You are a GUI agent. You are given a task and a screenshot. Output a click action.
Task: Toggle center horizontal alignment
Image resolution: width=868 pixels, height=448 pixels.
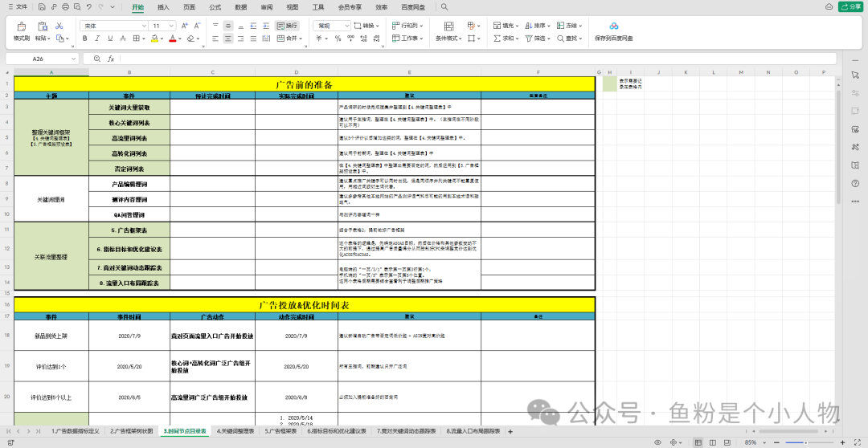click(x=227, y=39)
